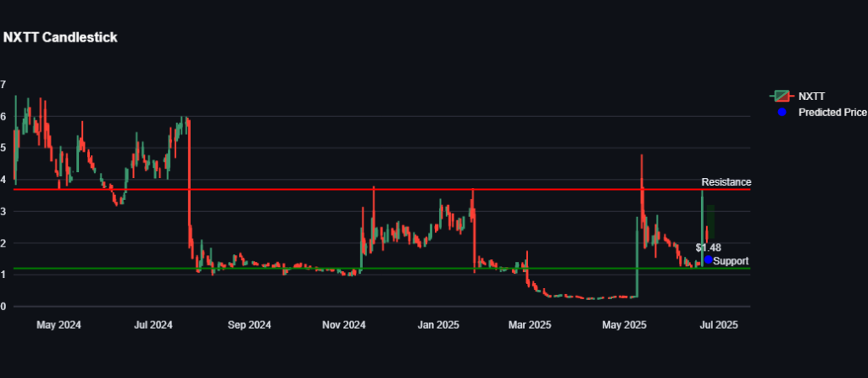This screenshot has width=868, height=378.
Task: Click the May 2024 x-axis label
Action: coord(58,325)
